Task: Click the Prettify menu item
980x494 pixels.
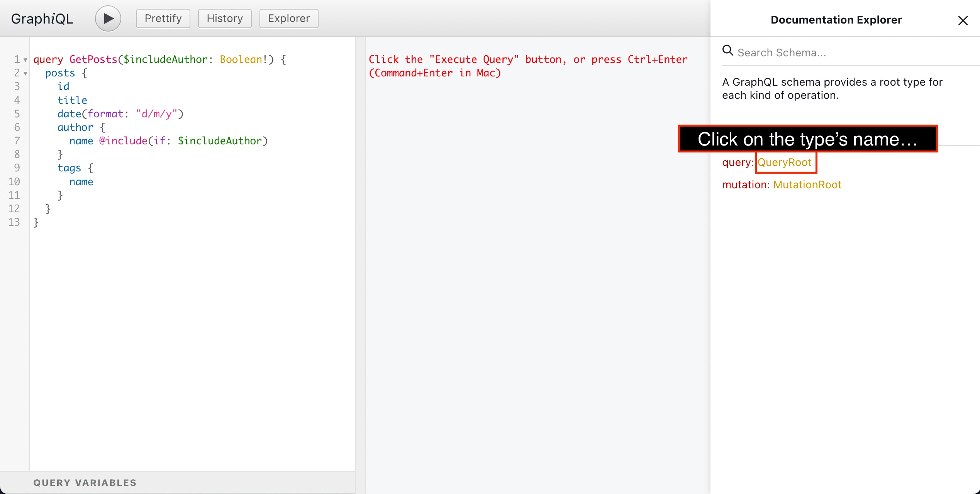Action: pos(162,18)
